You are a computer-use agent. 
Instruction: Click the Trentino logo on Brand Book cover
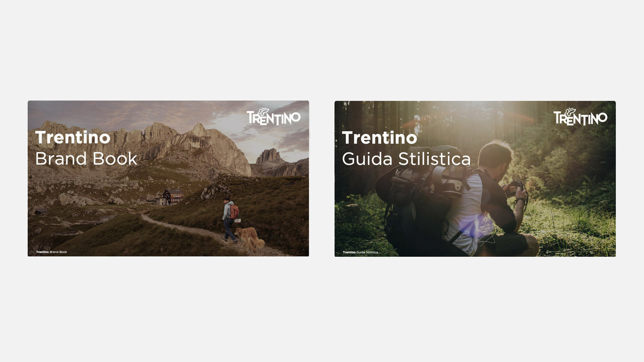[x=274, y=117]
